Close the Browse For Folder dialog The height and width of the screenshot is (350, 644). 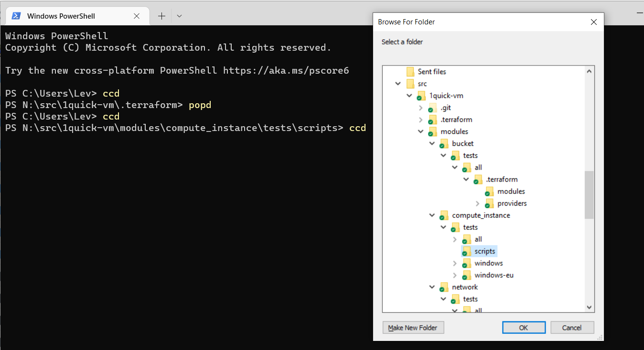click(594, 22)
